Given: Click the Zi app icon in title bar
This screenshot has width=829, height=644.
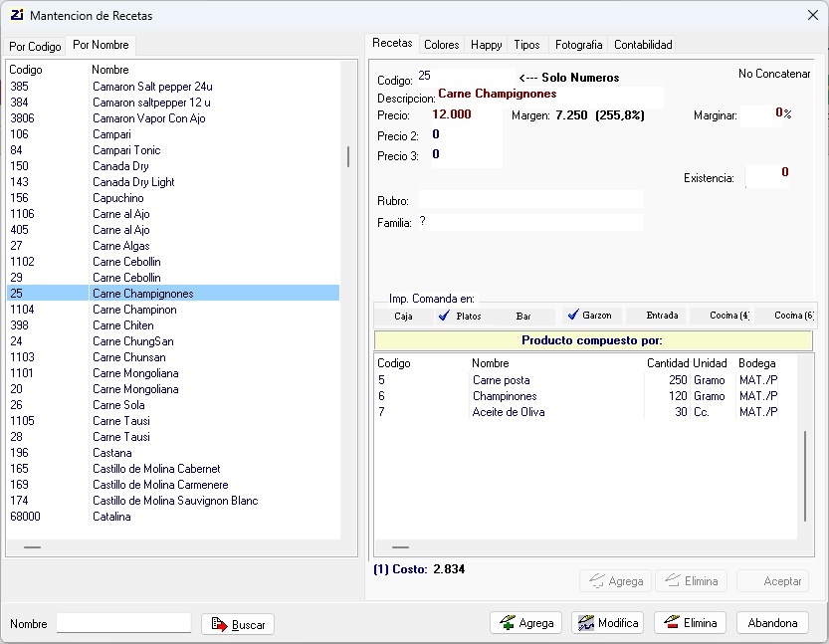Looking at the screenshot, I should click(17, 15).
